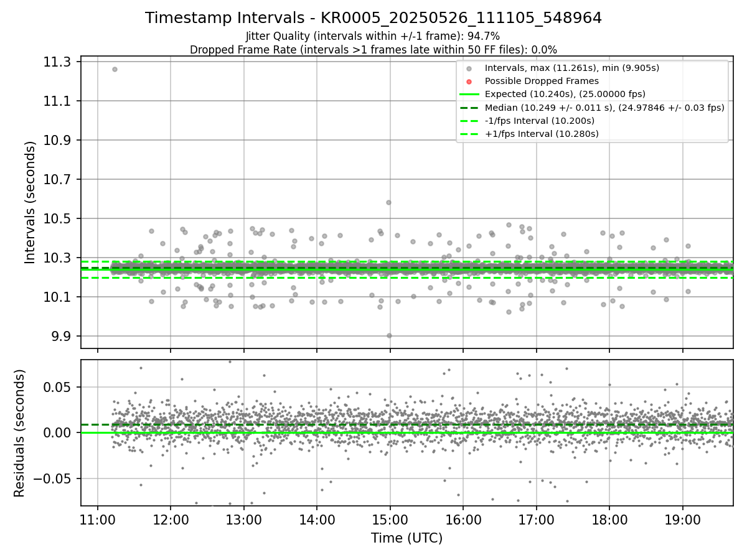
Task: Click legend entry '+1/fps Interval (10.280s)'
Action: (542, 134)
